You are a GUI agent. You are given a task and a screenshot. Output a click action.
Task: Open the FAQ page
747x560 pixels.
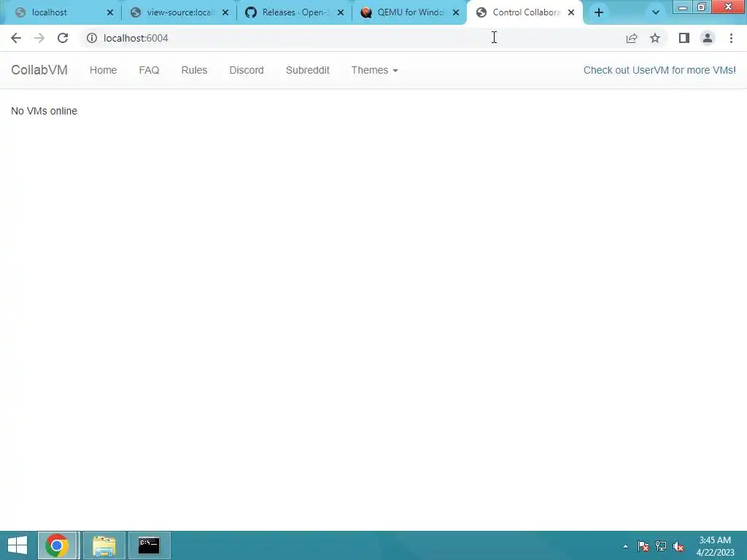pyautogui.click(x=149, y=70)
